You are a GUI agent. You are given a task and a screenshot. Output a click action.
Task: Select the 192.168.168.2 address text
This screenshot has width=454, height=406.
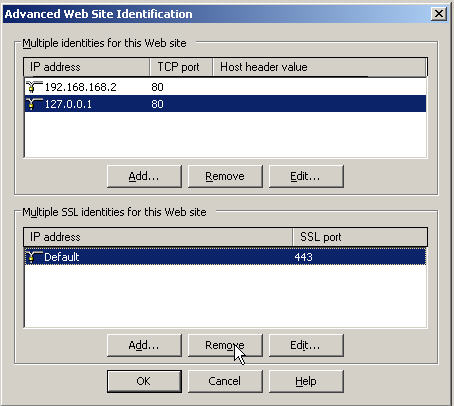[x=81, y=87]
